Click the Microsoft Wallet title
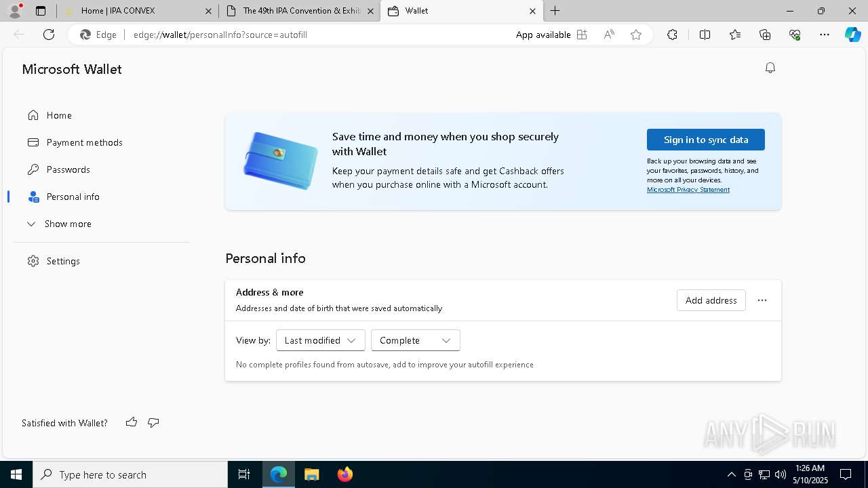 click(72, 69)
